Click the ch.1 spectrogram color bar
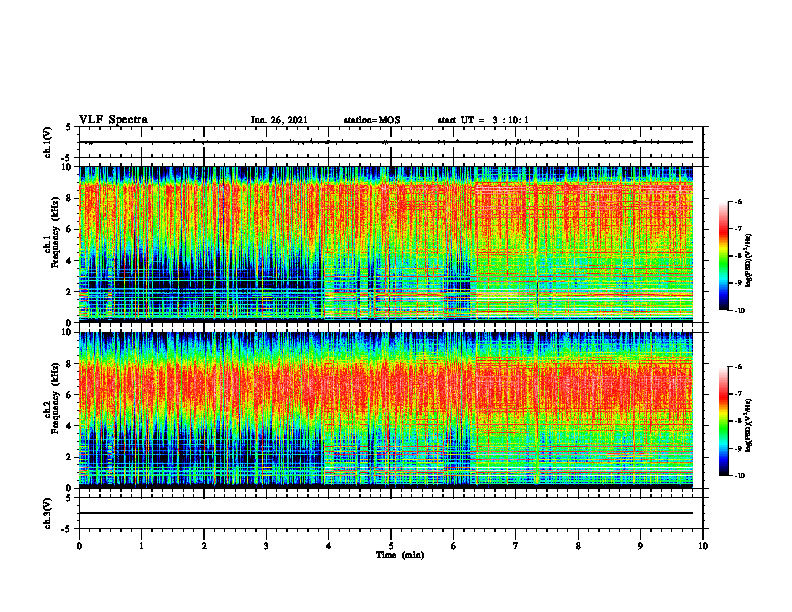The height and width of the screenshot is (612, 792). (x=723, y=256)
